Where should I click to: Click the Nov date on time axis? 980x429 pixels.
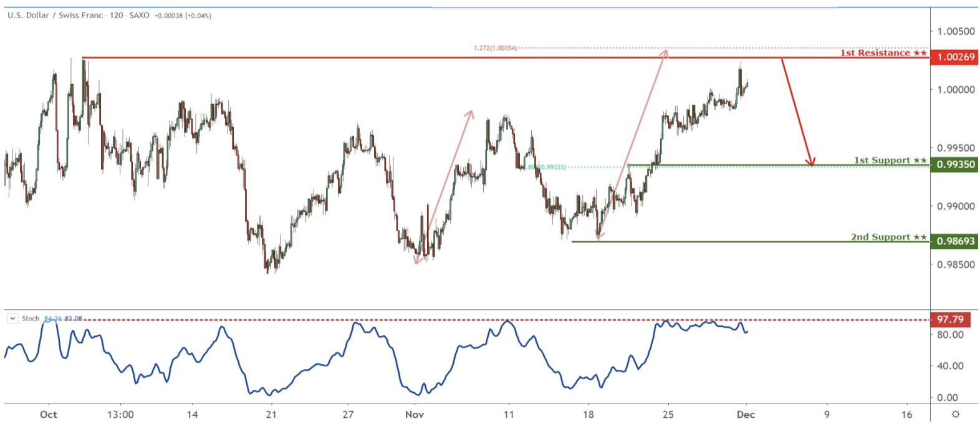pos(415,415)
